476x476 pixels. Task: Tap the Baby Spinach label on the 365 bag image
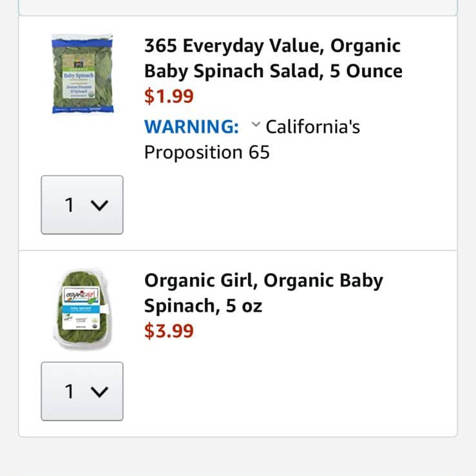pos(79,75)
